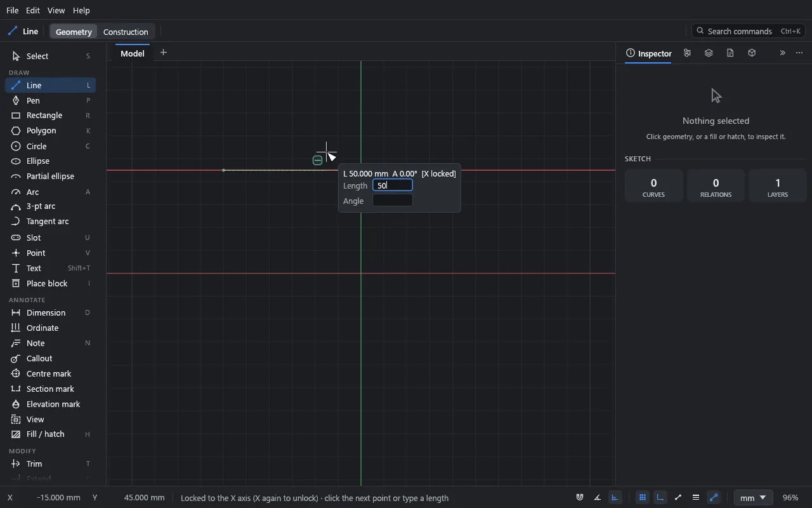Expand the inspector panel overflow chevrons

pos(782,53)
